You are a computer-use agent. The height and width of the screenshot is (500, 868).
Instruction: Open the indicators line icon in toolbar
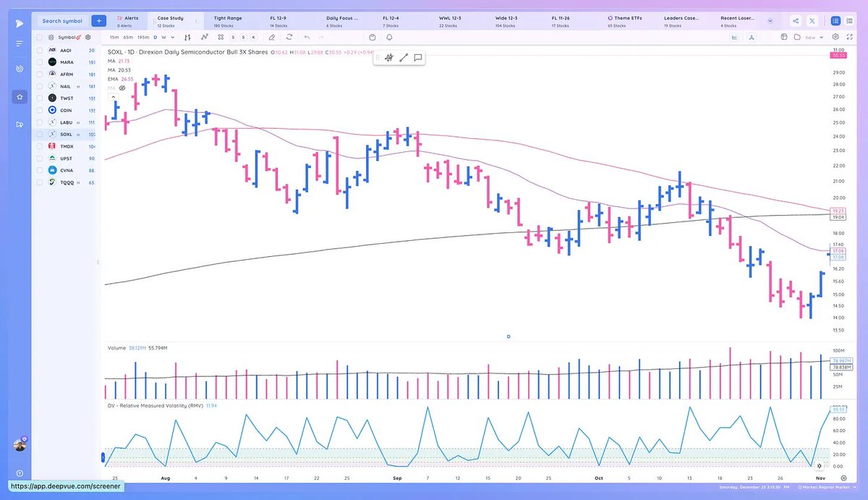pos(205,37)
